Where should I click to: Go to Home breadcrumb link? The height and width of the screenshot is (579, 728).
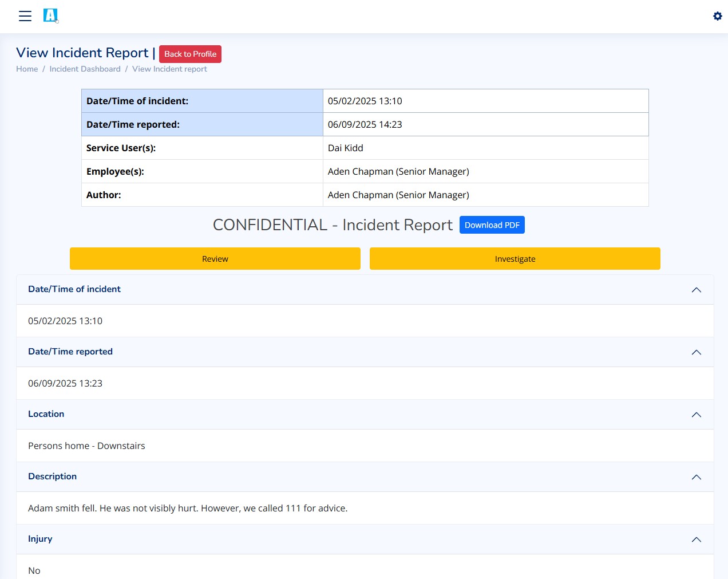tap(27, 69)
